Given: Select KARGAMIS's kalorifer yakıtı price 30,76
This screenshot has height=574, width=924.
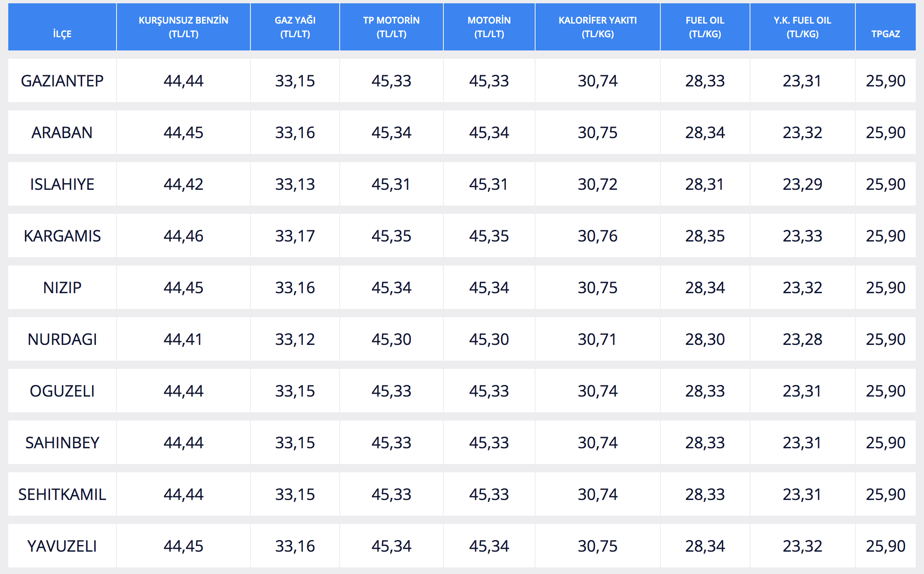Looking at the screenshot, I should (598, 236).
